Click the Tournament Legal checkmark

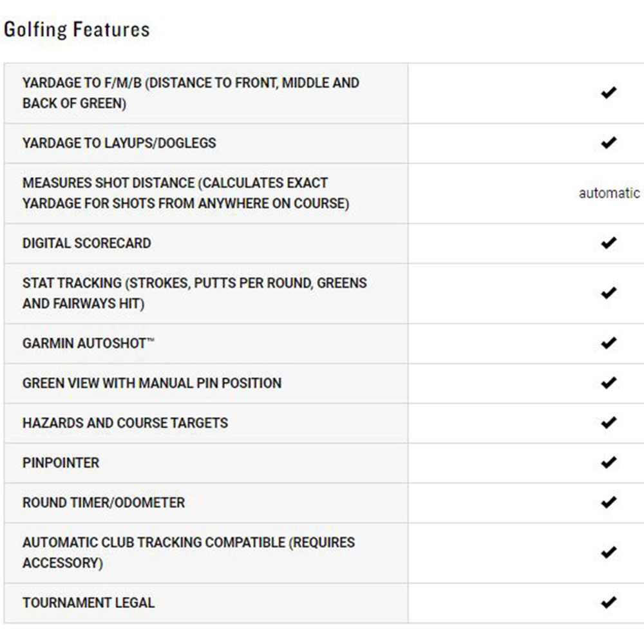tap(609, 603)
